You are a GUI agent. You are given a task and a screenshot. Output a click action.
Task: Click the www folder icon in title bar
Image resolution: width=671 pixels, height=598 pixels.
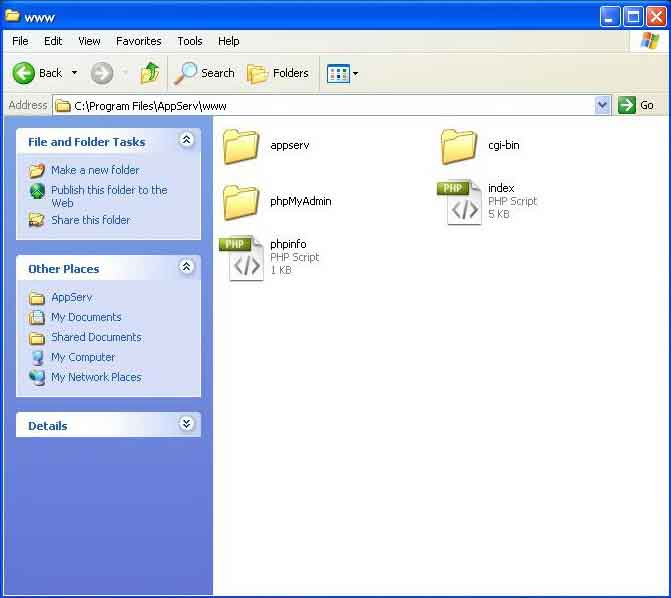12,16
